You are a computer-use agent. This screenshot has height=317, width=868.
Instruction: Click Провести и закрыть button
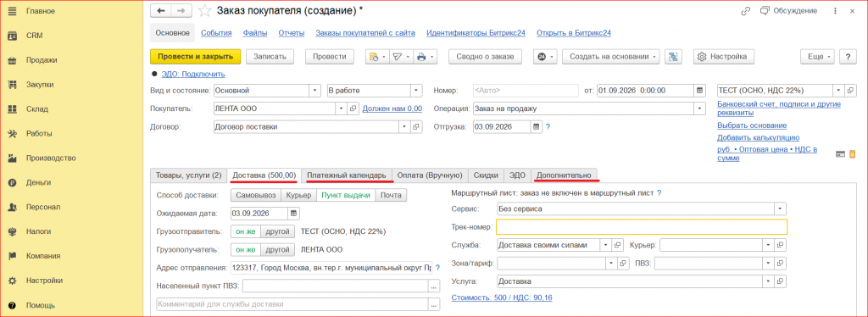pyautogui.click(x=196, y=57)
